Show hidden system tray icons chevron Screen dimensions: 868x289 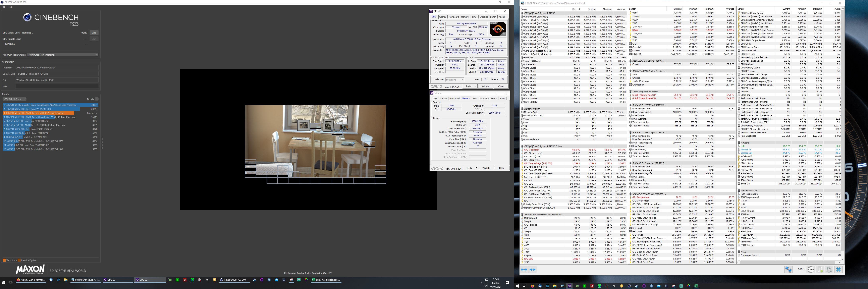point(481,283)
